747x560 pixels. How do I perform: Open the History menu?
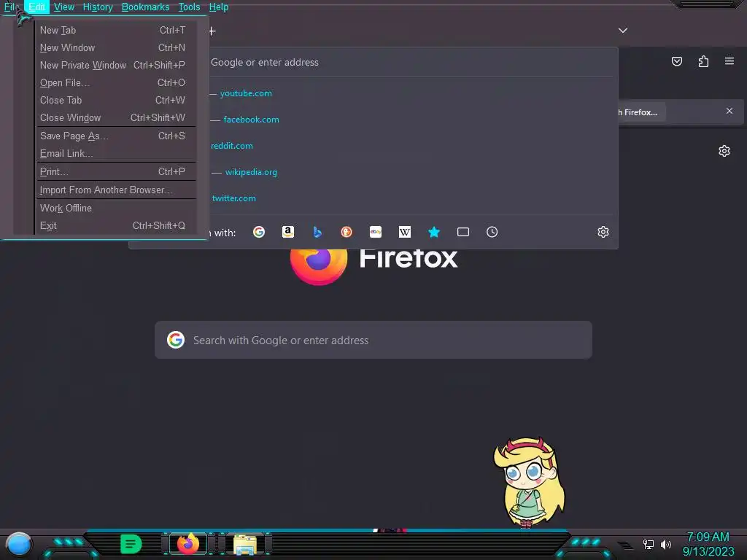click(x=98, y=7)
